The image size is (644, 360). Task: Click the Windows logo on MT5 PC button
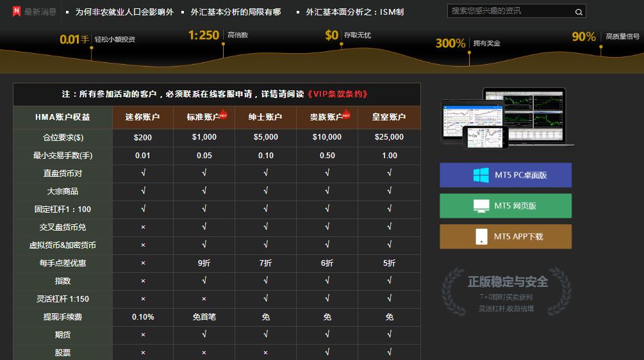point(481,176)
